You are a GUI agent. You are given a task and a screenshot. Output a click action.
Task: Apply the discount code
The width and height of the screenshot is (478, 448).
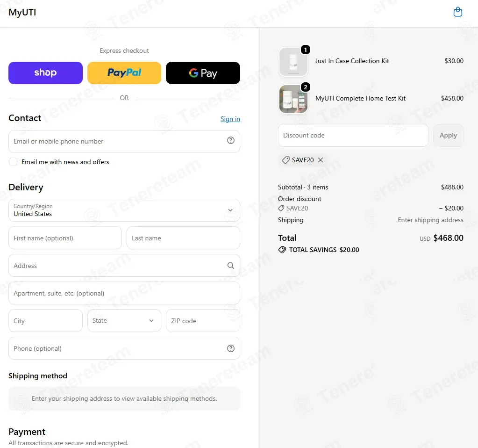tap(448, 135)
